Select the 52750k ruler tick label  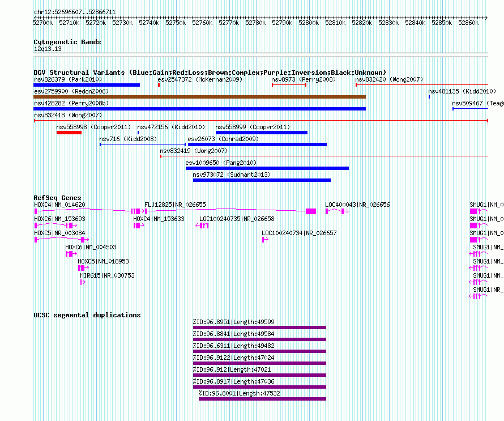176,23
